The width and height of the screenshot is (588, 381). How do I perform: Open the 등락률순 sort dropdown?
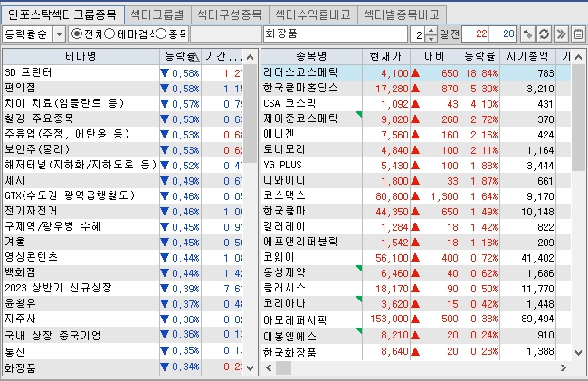pyautogui.click(x=59, y=34)
